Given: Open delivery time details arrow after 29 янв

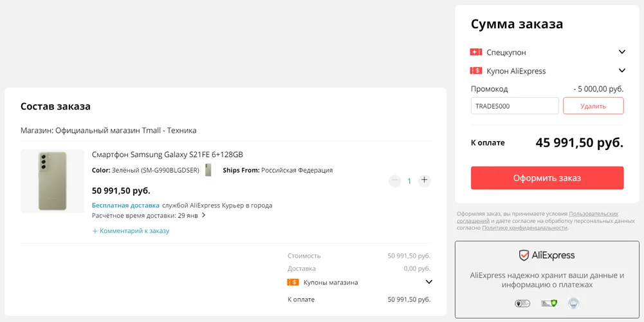Looking at the screenshot, I should click(204, 215).
